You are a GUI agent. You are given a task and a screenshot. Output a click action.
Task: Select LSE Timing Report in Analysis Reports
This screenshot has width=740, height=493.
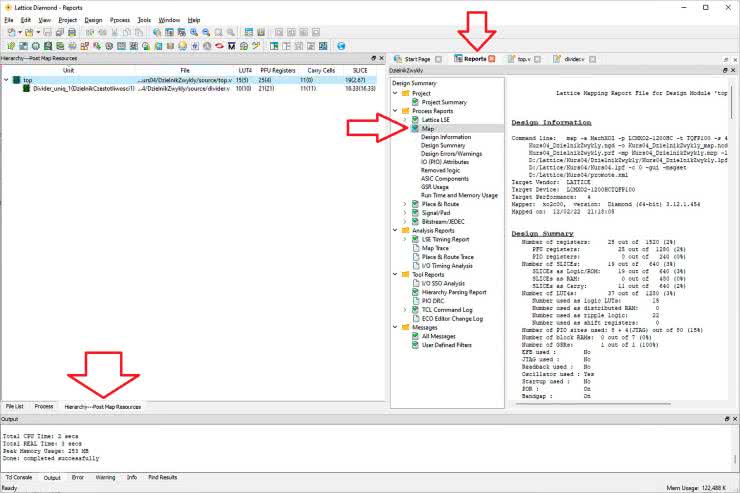click(444, 239)
